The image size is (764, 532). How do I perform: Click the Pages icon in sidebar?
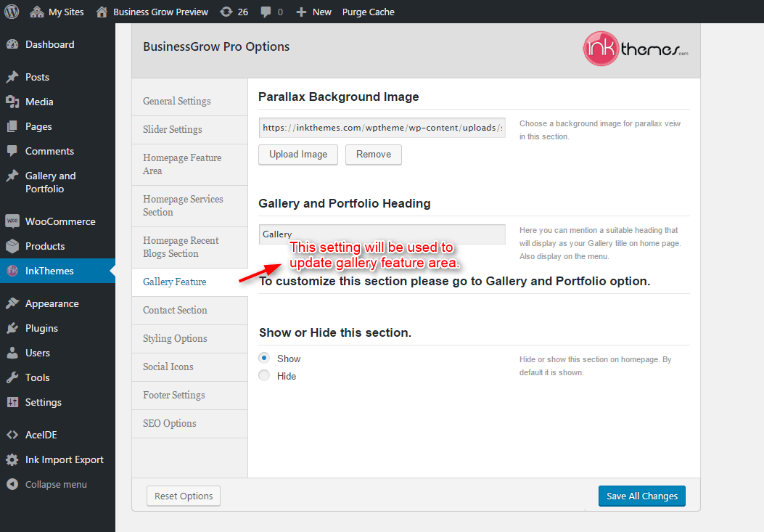coord(12,126)
